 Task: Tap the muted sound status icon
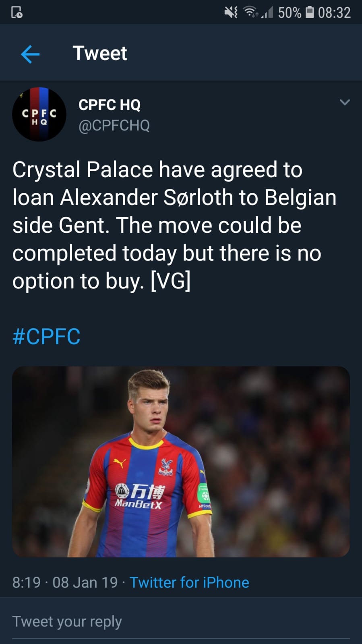[231, 12]
